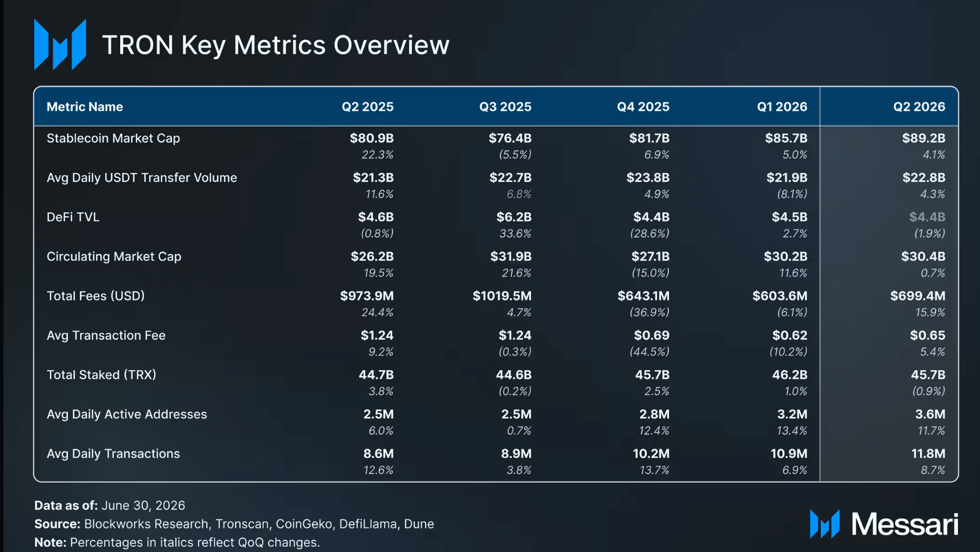This screenshot has width=980, height=552.
Task: Select the Q1 2026 column header
Action: 782,107
